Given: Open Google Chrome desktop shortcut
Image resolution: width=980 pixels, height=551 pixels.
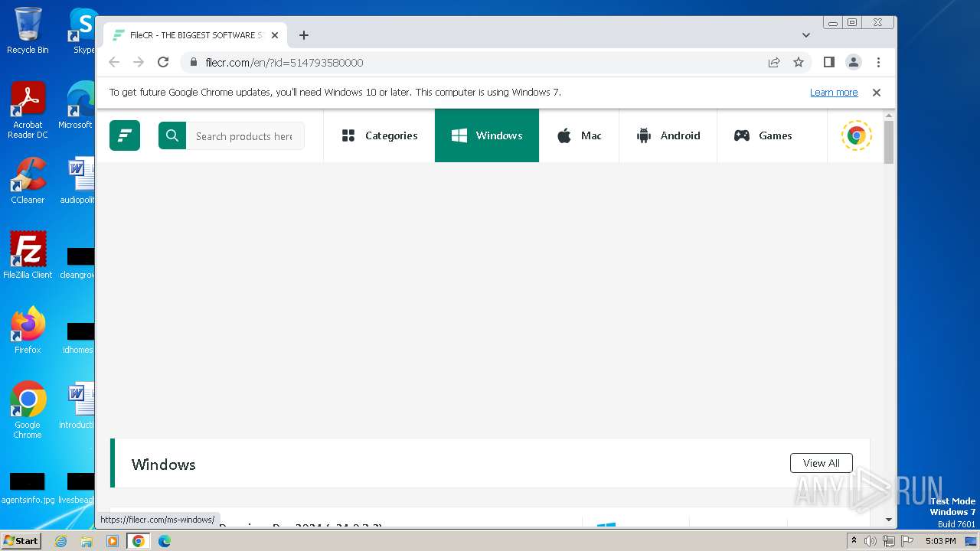Looking at the screenshot, I should click(28, 410).
